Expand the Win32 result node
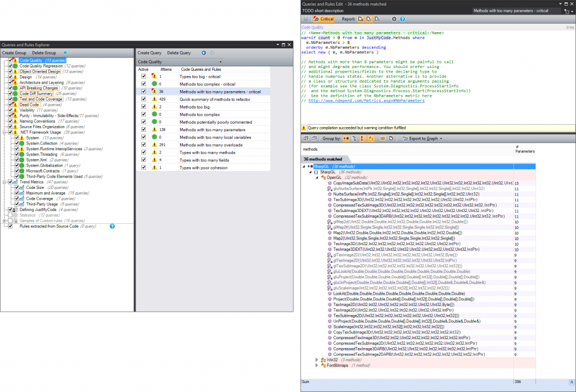The image size is (576, 392). [x=317, y=360]
